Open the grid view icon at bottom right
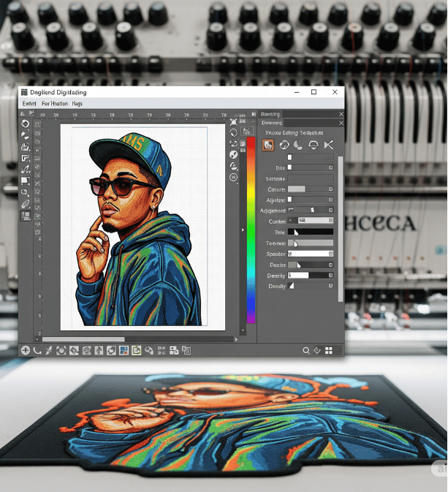Screen dimensions: 448x492 tap(329, 351)
